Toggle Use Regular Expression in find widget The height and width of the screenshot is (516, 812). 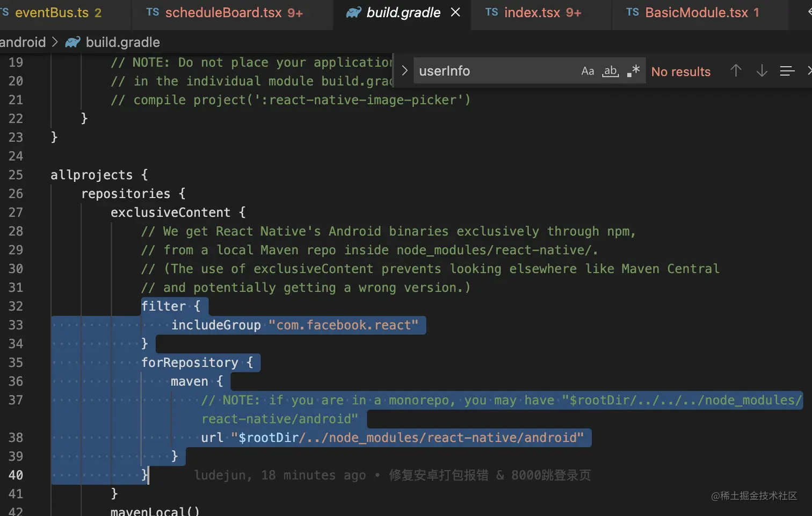[634, 71]
